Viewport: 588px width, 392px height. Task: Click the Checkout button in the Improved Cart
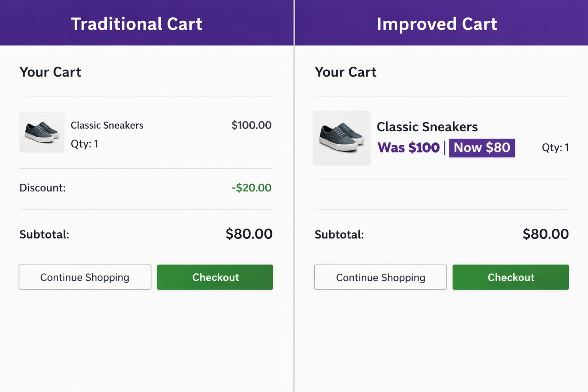[x=510, y=277]
